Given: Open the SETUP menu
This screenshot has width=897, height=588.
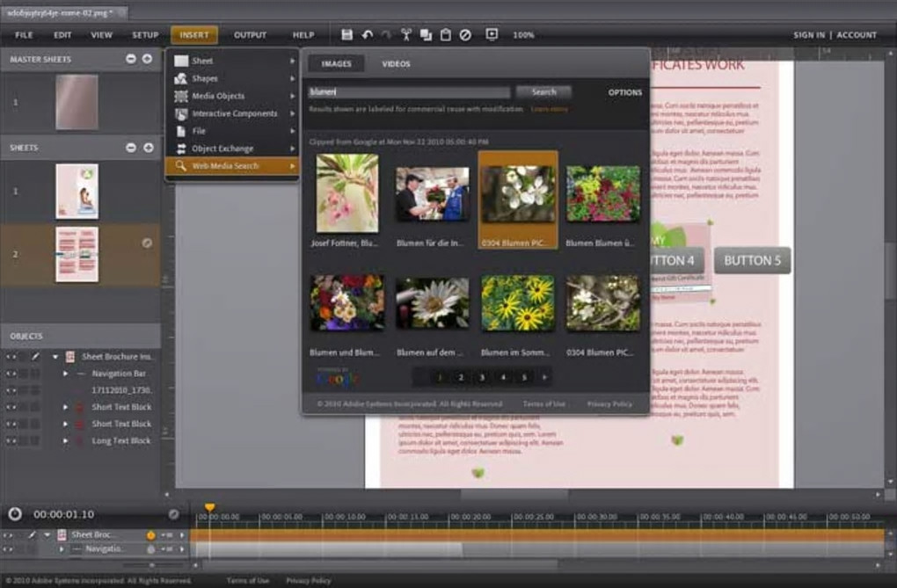Looking at the screenshot, I should coord(145,35).
